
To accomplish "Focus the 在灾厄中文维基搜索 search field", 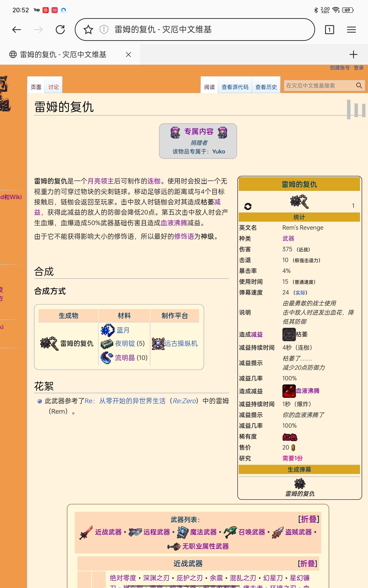I will pos(324,85).
